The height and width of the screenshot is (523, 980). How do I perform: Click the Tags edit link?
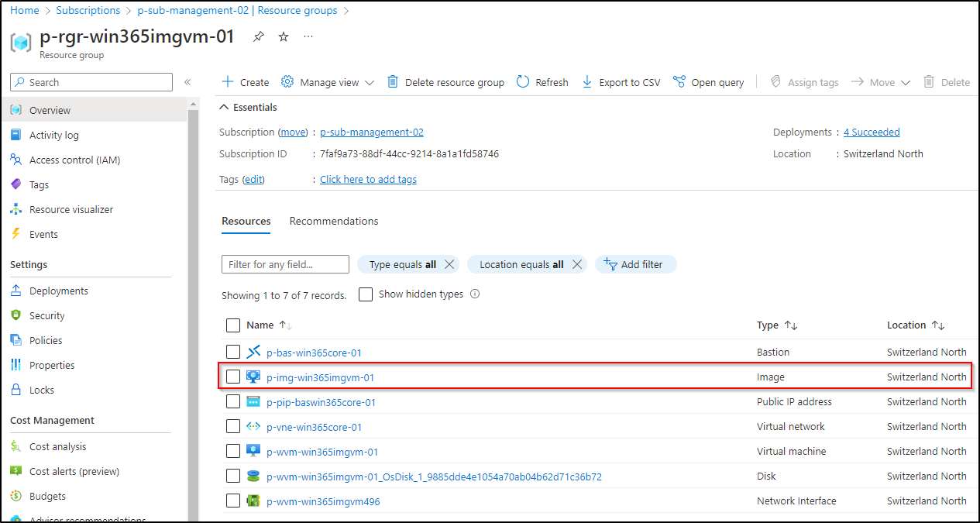point(253,180)
